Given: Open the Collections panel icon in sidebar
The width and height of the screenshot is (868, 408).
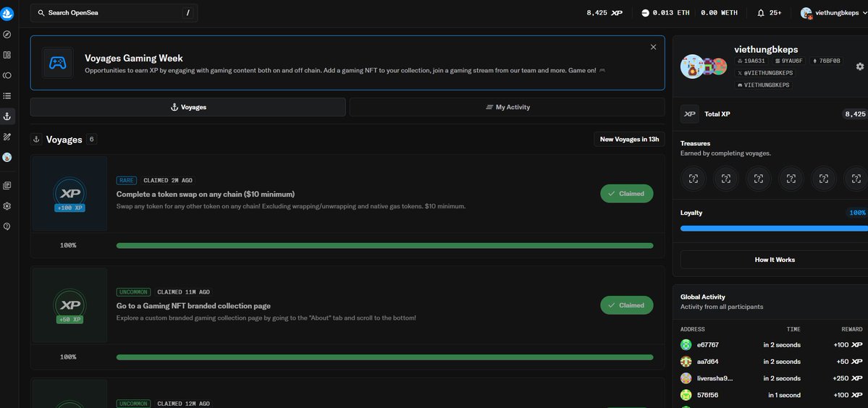Looking at the screenshot, I should 7,55.
